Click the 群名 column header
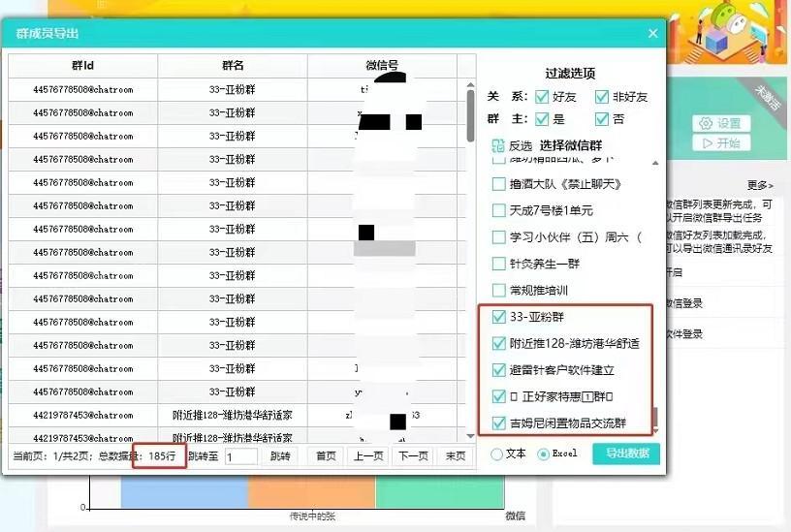This screenshot has height=532, width=791. (233, 66)
